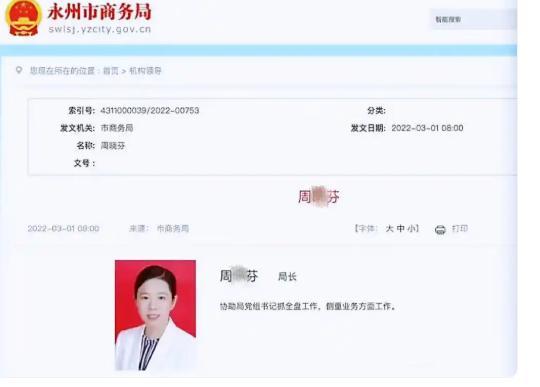Click the 文号 label

pos(84,163)
